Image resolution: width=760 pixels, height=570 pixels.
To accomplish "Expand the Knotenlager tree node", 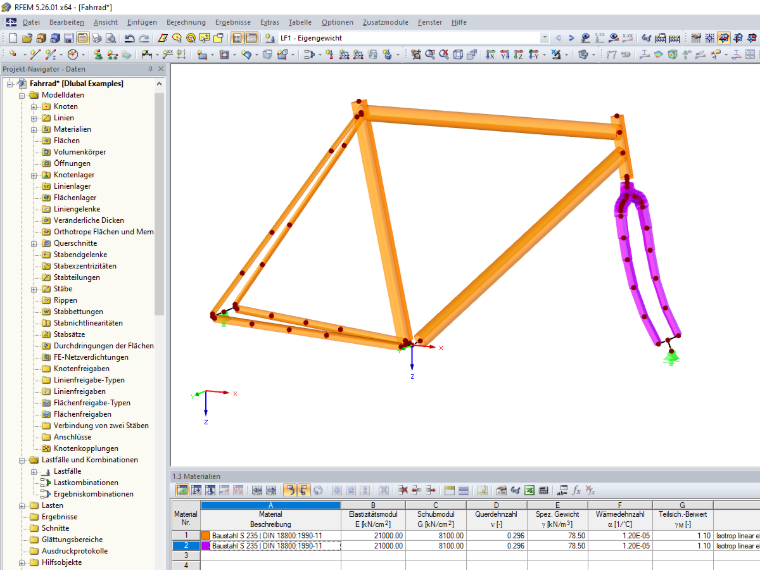I will click(x=34, y=175).
